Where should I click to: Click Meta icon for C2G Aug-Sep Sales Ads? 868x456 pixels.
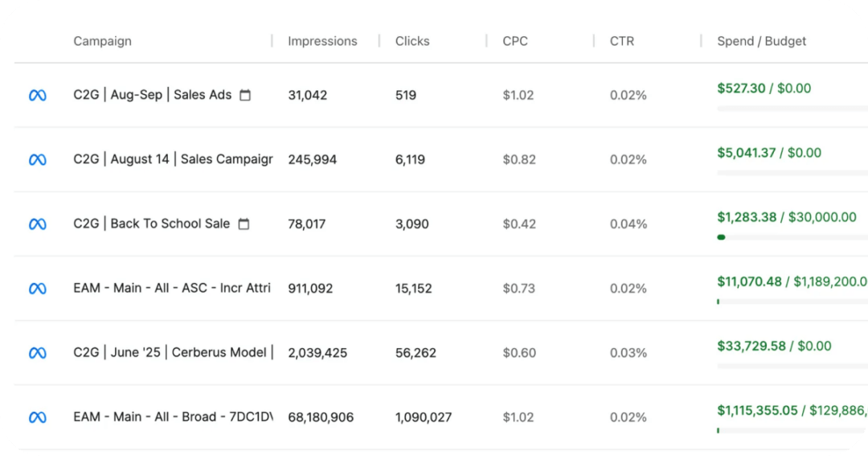[x=38, y=96]
